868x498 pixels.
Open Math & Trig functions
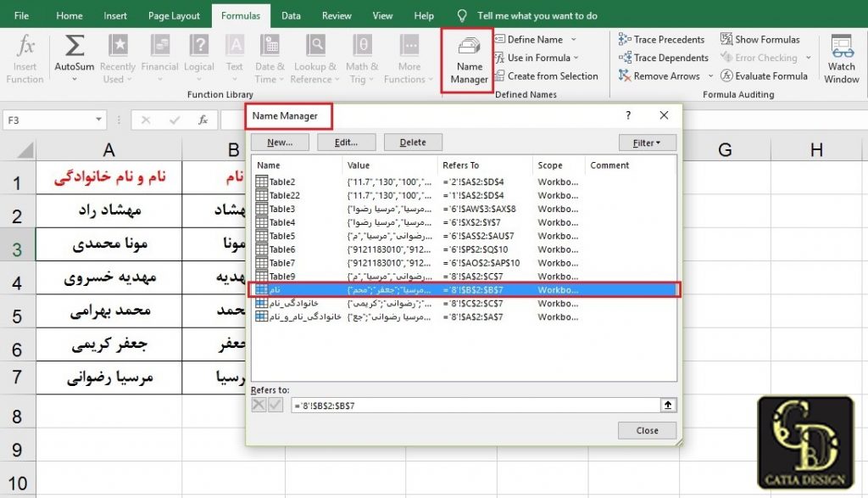[x=362, y=59]
